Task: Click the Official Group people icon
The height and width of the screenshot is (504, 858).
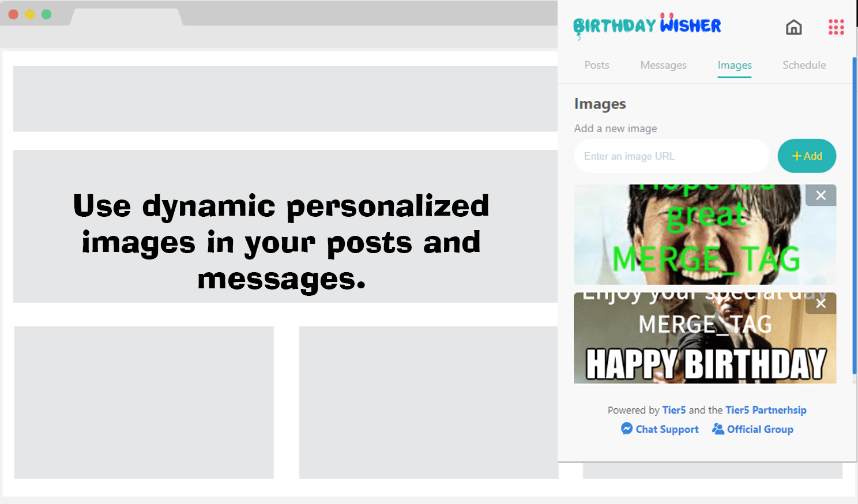Action: (718, 428)
